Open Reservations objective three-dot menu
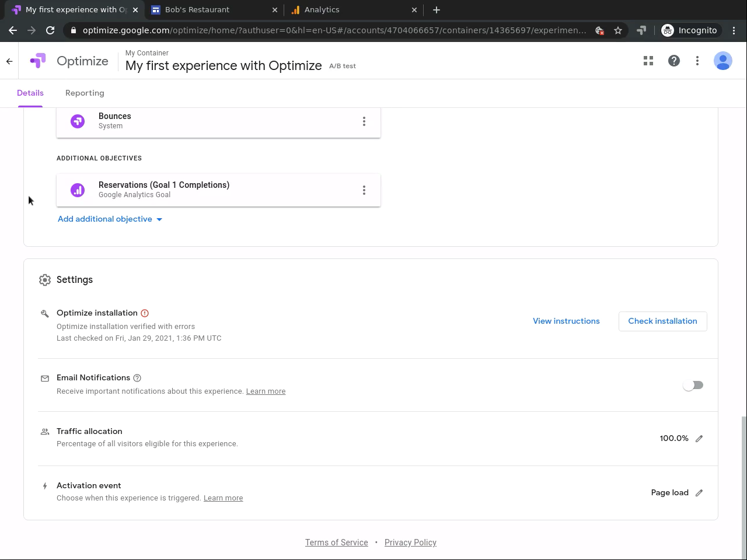Viewport: 747px width, 560px height. (364, 190)
